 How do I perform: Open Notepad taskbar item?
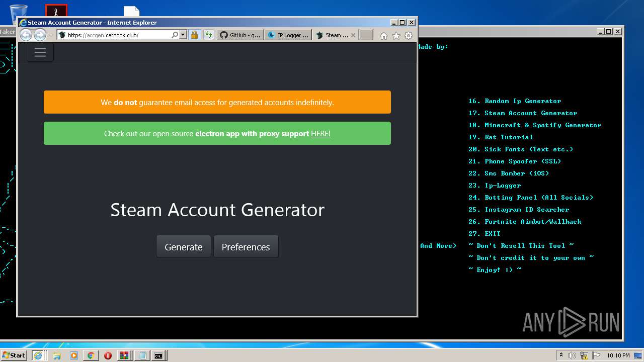(x=142, y=355)
